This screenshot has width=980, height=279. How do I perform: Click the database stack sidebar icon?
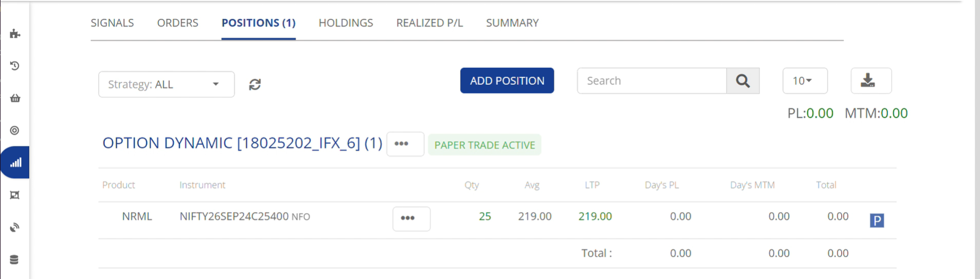click(14, 259)
